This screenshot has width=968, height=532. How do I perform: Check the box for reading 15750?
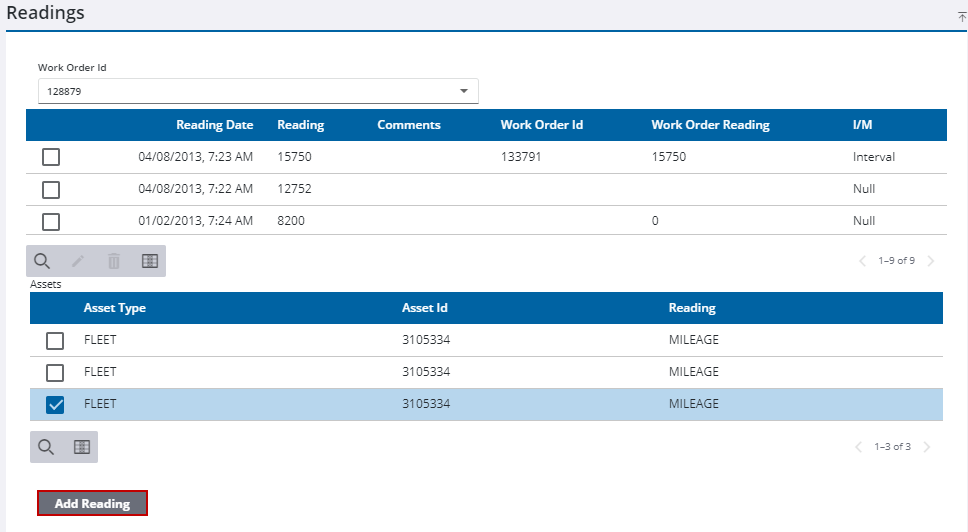[51, 157]
